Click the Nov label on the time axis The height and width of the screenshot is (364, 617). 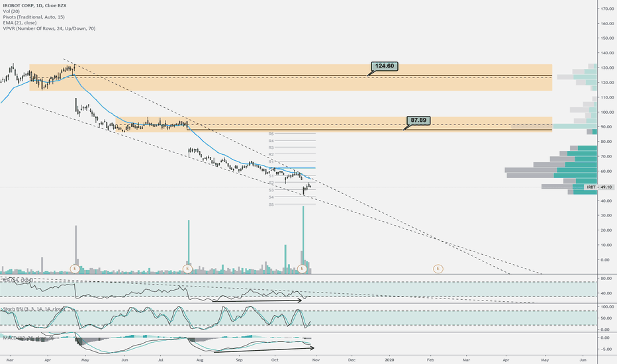pos(315,359)
